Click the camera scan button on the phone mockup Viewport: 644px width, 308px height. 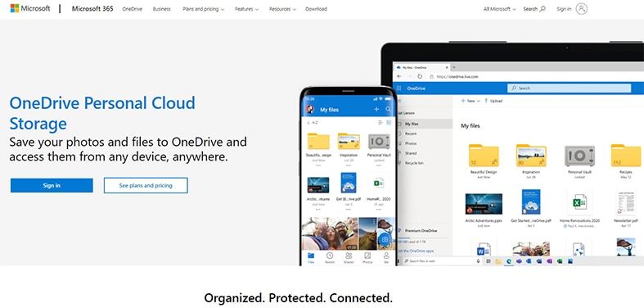(385, 239)
